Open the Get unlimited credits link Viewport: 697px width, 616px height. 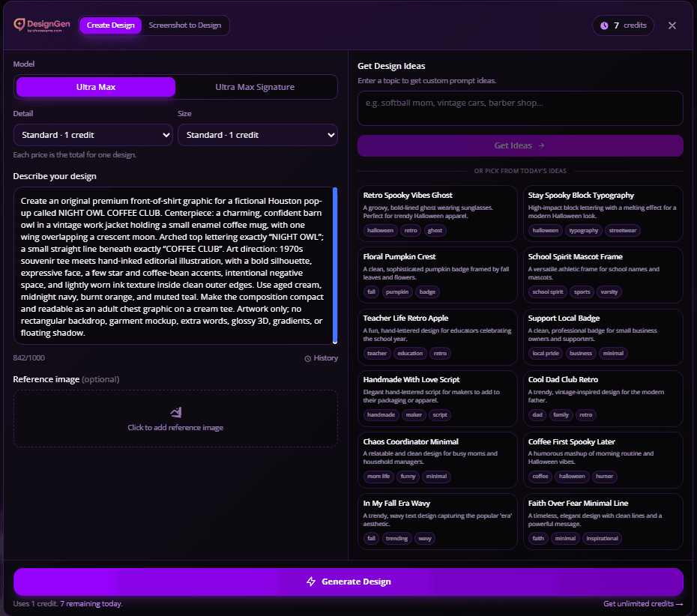643,603
